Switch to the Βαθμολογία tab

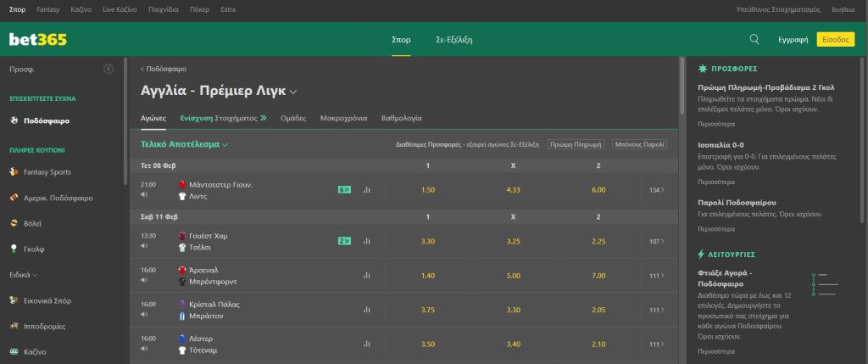401,118
